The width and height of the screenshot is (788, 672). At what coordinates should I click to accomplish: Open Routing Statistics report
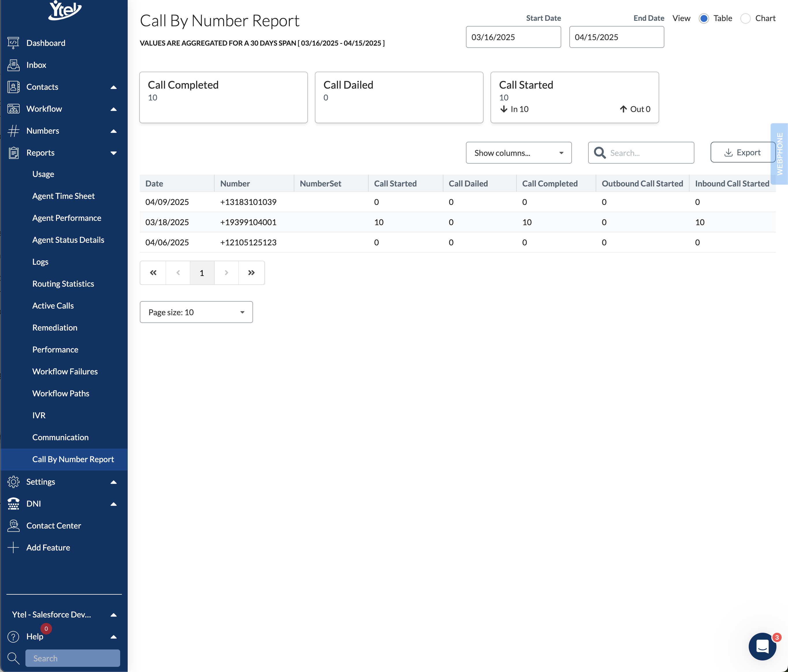(x=63, y=284)
